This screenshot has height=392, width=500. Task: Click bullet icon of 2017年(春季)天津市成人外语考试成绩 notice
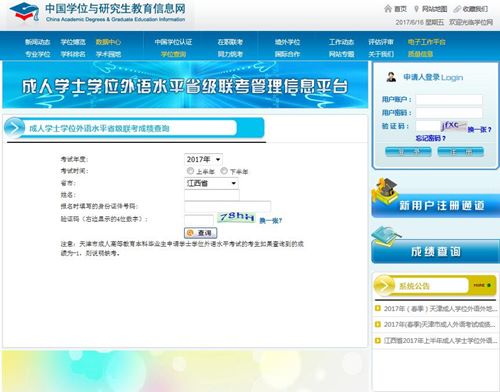[x=378, y=324]
